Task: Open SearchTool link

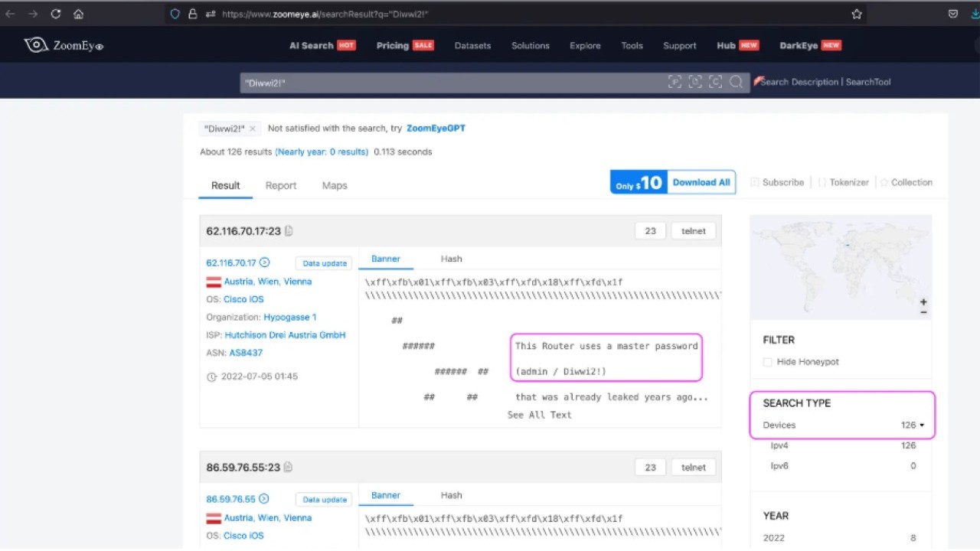Action: tap(868, 82)
